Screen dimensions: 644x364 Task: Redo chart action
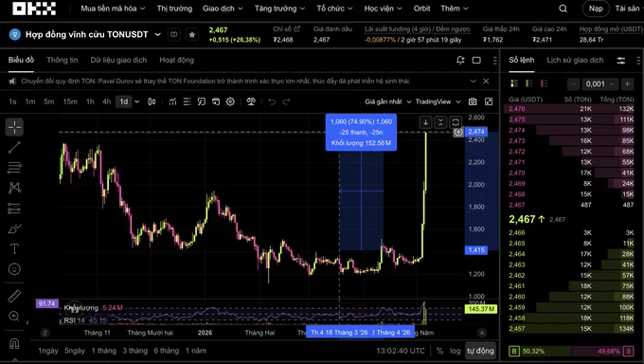coord(286,101)
